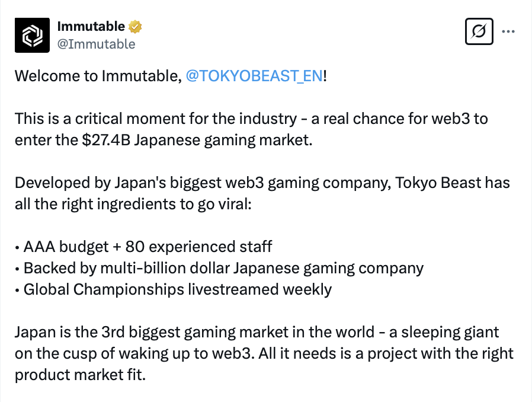Select the 'AAA budget' bullet point
This screenshot has height=402, width=532.
(x=65, y=246)
